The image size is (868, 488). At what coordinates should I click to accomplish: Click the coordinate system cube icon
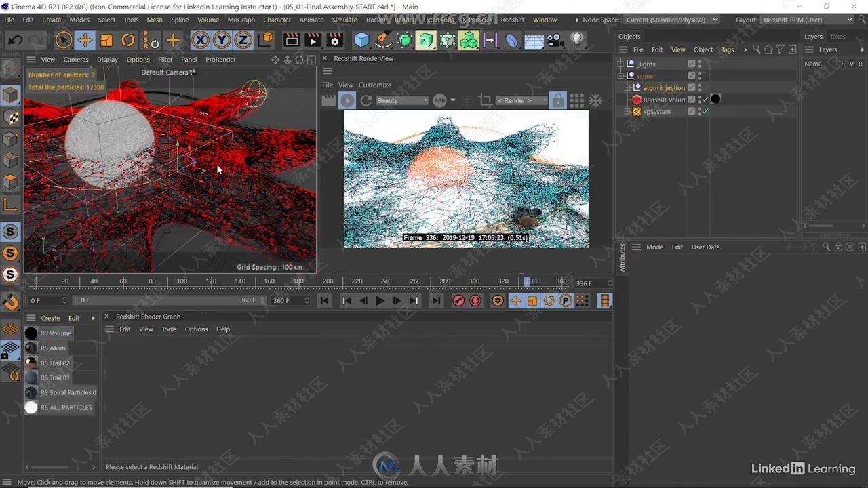(x=265, y=41)
